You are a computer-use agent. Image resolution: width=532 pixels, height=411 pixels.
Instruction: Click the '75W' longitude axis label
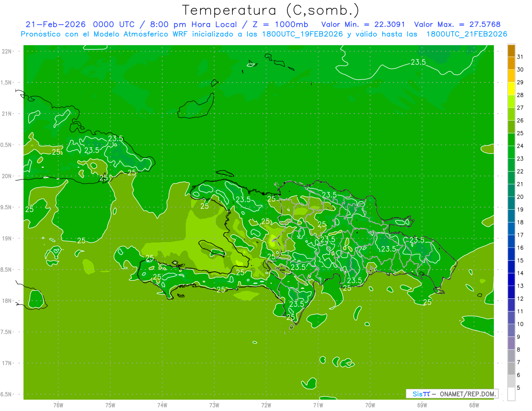tap(110, 405)
